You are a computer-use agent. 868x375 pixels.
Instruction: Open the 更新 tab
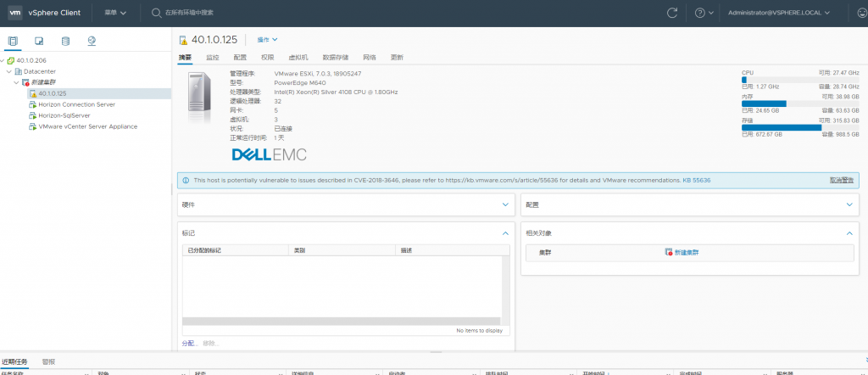(x=397, y=58)
